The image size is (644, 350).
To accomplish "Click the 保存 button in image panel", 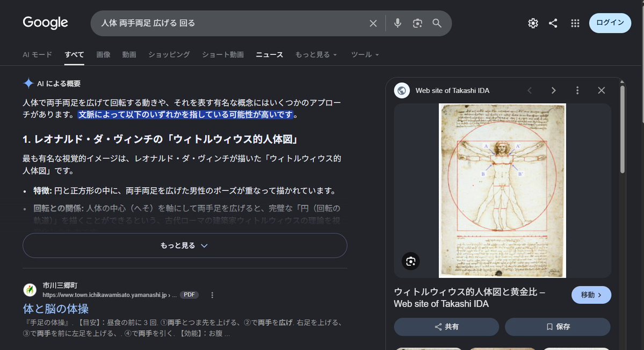I will point(558,326).
